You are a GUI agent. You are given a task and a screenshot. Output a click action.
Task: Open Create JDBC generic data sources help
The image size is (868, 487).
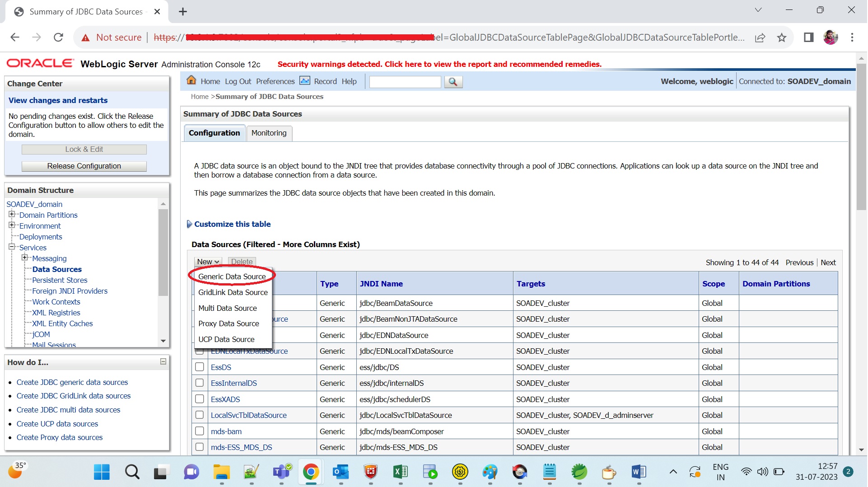tap(72, 382)
